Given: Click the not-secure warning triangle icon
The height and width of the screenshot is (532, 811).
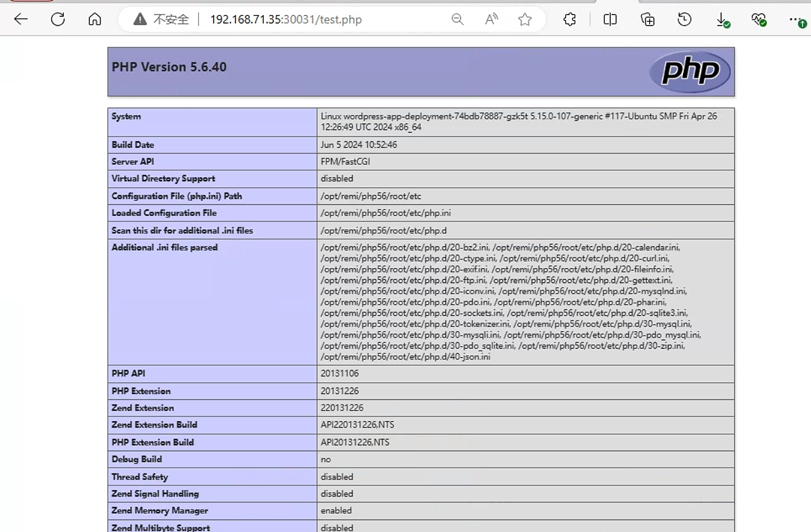Looking at the screenshot, I should point(140,20).
